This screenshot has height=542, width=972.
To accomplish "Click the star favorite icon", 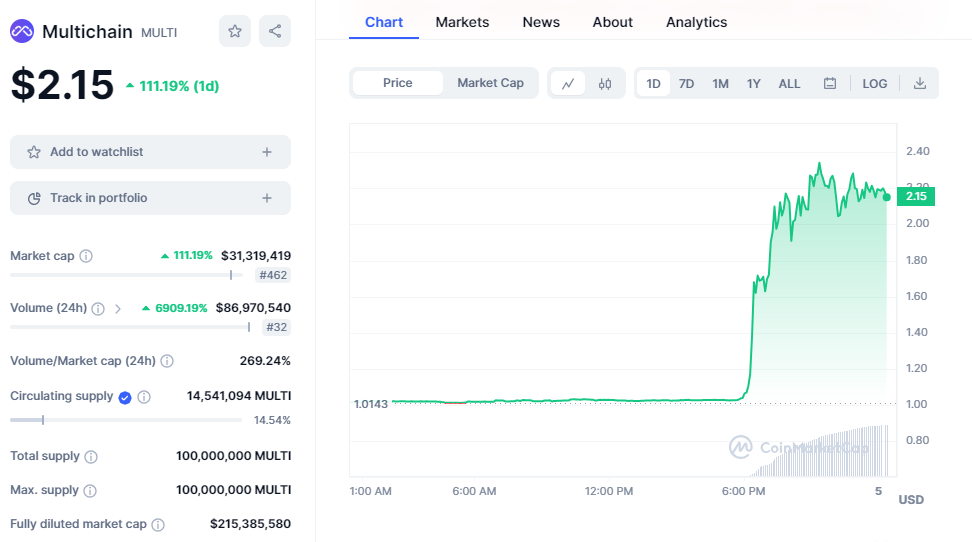I will [x=235, y=31].
